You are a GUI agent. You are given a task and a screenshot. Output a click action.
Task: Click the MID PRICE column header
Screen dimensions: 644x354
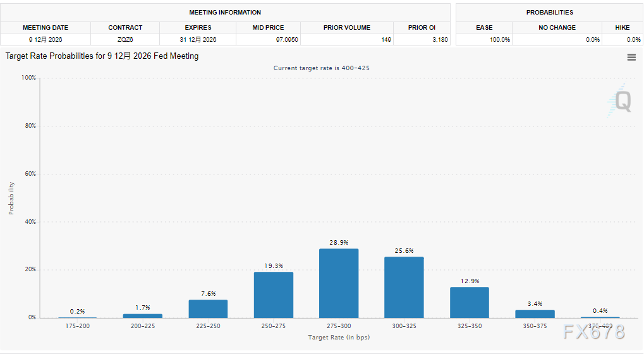pyautogui.click(x=268, y=28)
